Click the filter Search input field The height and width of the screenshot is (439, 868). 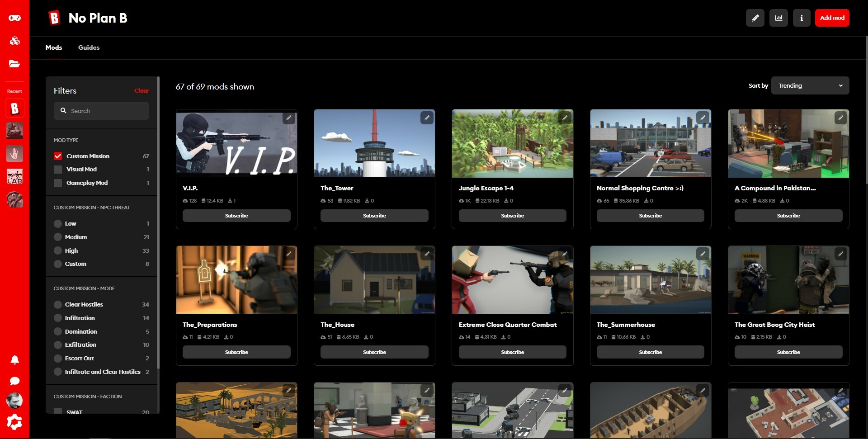pyautogui.click(x=101, y=111)
